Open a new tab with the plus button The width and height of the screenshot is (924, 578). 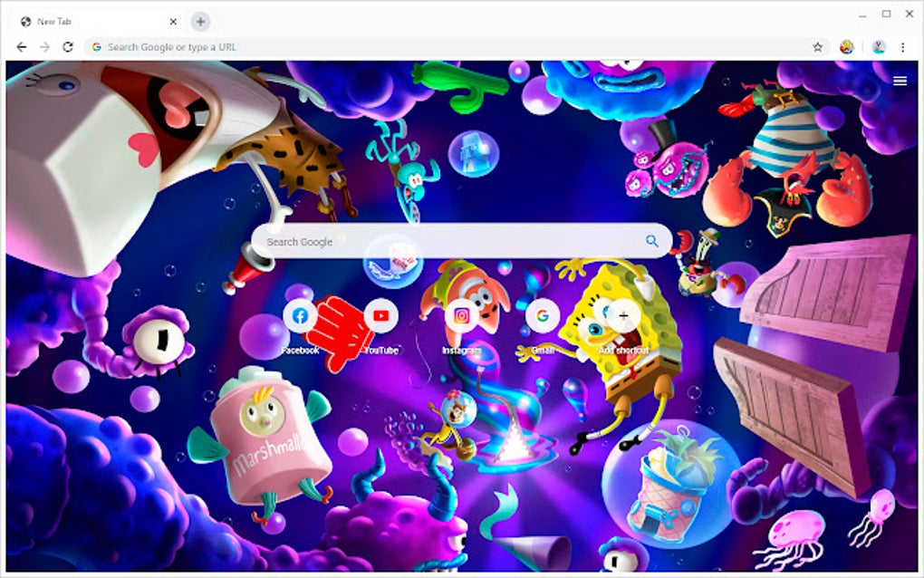(201, 21)
